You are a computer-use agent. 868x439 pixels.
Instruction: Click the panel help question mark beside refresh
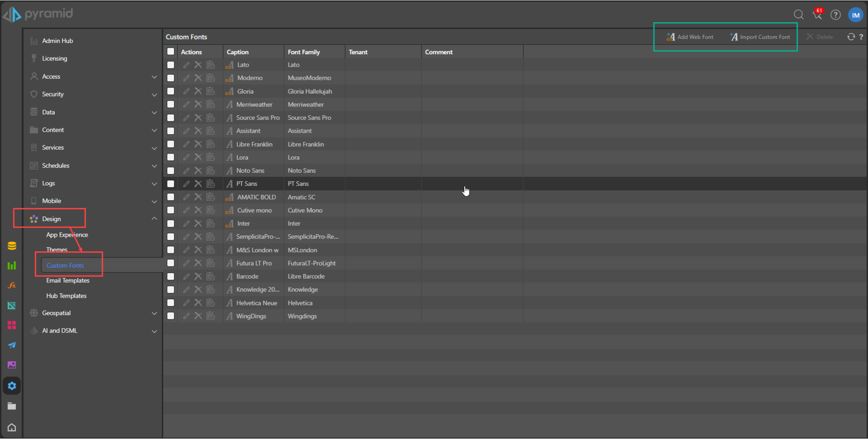[861, 37]
